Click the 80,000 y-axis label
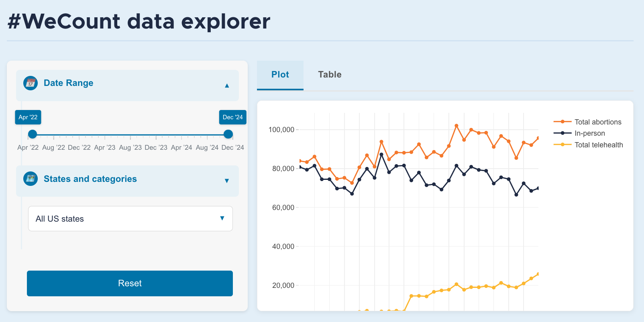This screenshot has width=644, height=322. (x=283, y=169)
